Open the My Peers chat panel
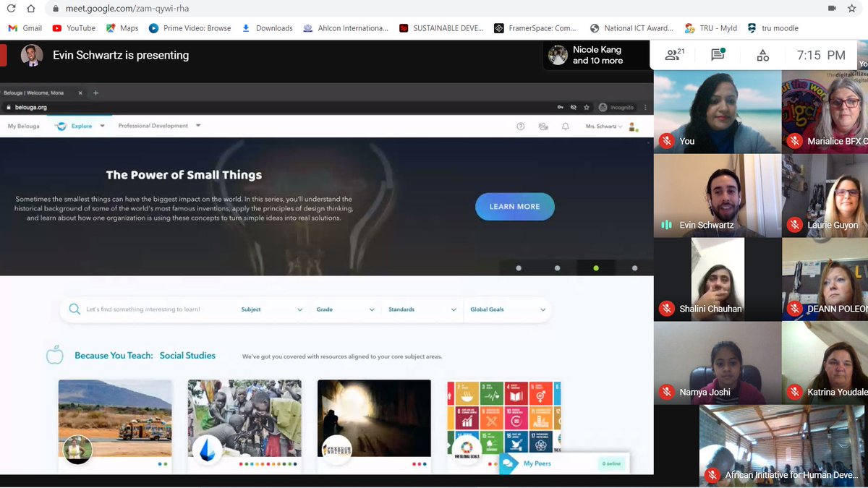The height and width of the screenshot is (488, 868). tap(564, 463)
